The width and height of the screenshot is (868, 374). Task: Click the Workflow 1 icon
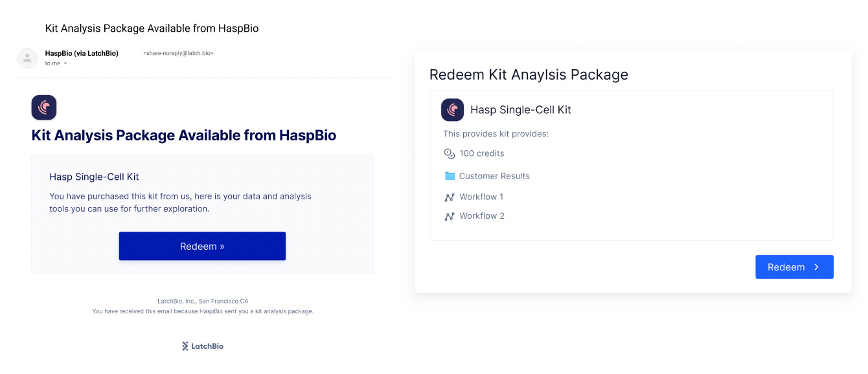[x=450, y=197]
